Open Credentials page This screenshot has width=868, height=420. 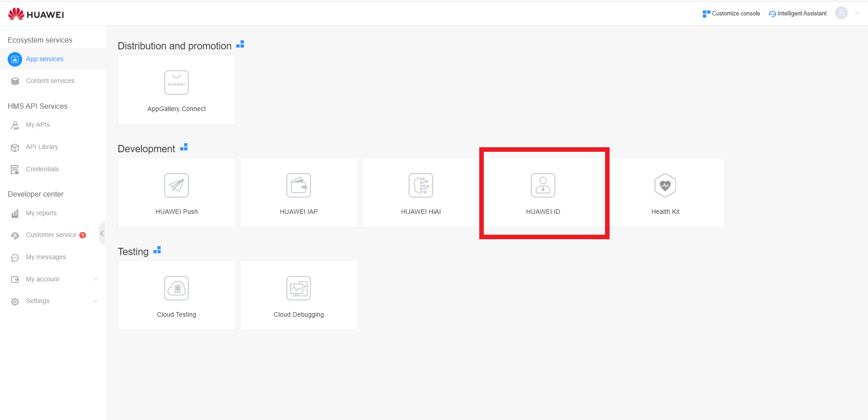click(x=42, y=169)
